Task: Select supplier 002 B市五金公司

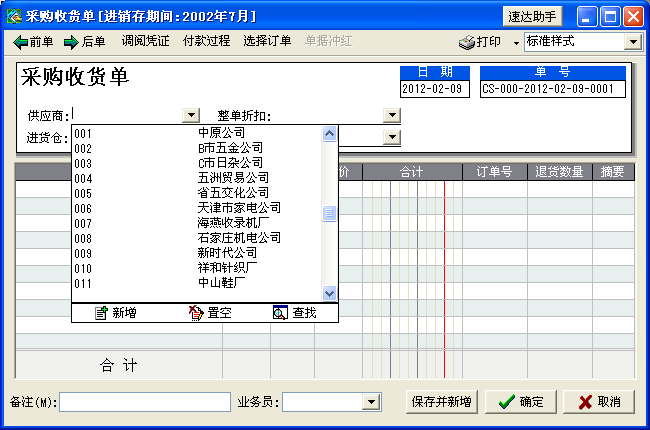Action: pos(197,148)
